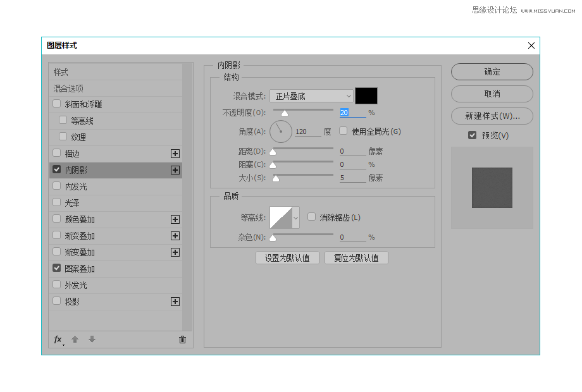Uncheck the 内阴影 checkbox
582x392 pixels.
(x=57, y=169)
